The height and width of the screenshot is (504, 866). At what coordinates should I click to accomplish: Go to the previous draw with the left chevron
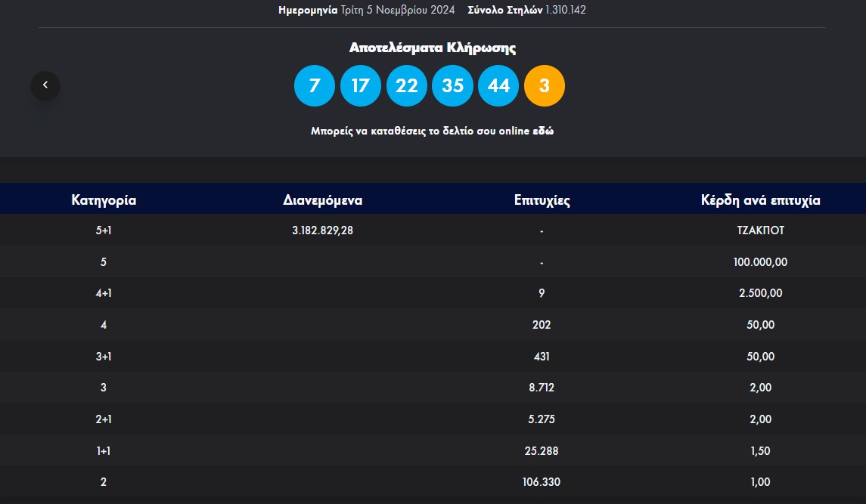point(45,85)
